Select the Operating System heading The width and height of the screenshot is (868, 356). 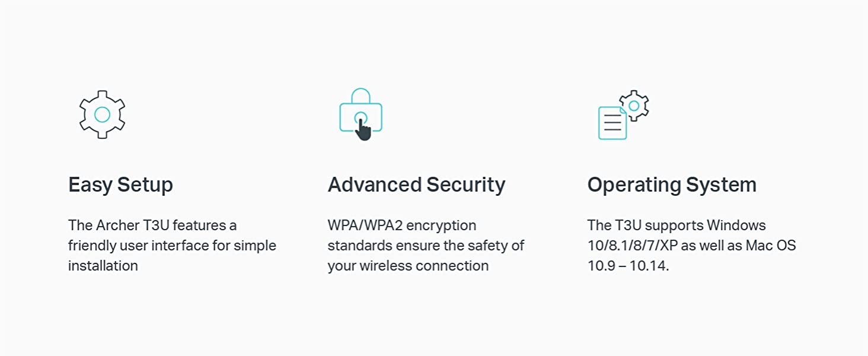672,185
